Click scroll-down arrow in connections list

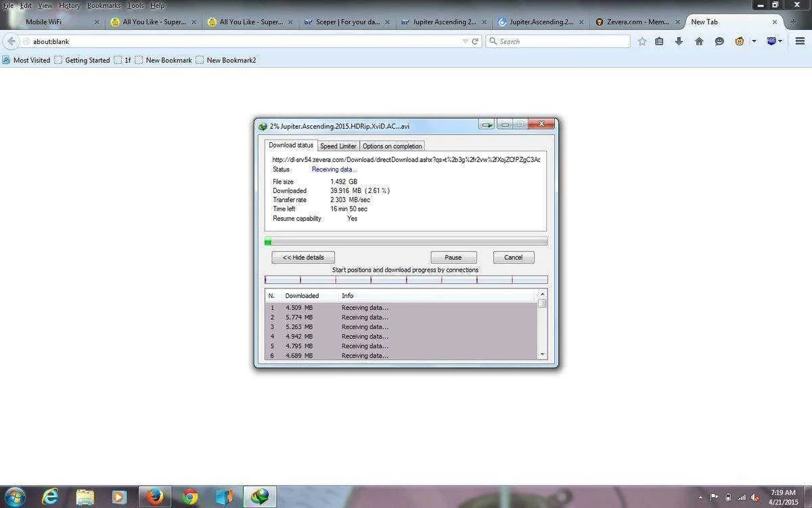click(542, 354)
